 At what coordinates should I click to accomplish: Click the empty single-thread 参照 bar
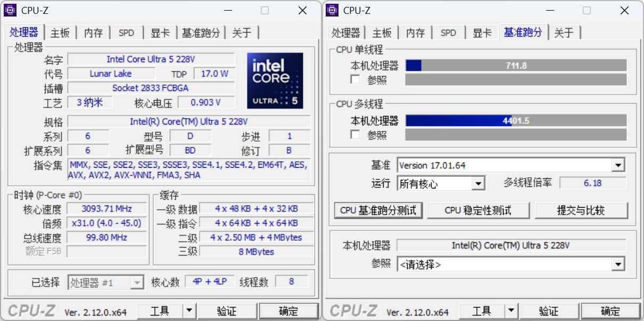tap(516, 80)
